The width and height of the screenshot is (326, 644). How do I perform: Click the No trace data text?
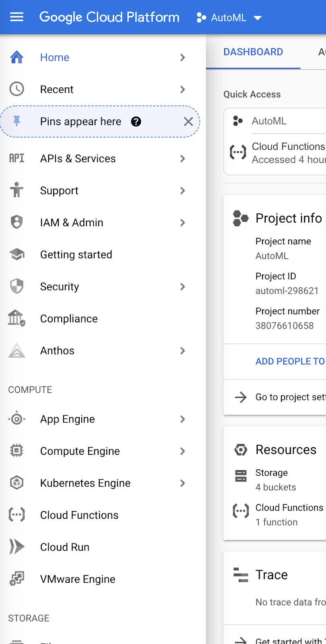(x=291, y=602)
